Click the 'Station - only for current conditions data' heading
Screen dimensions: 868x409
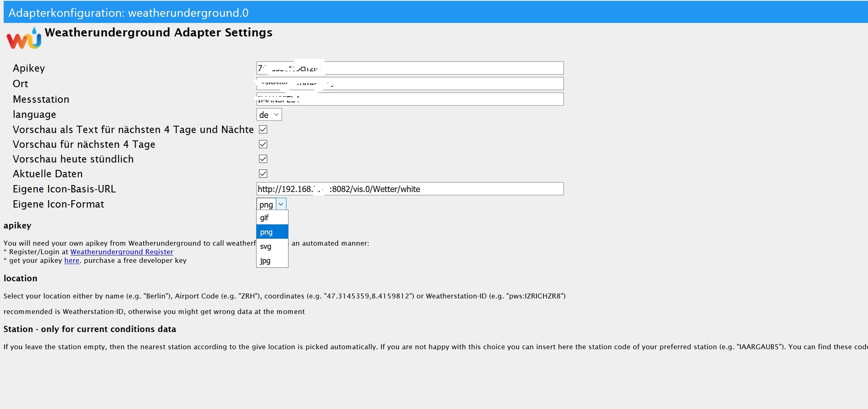90,329
